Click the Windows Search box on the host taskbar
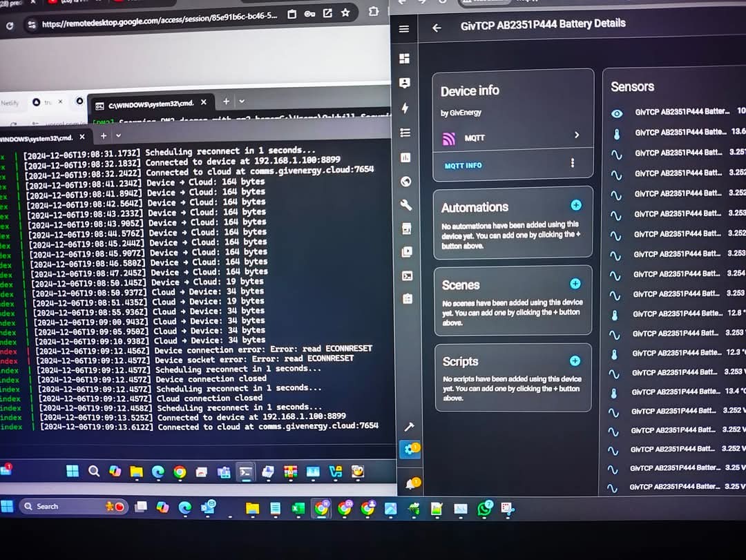The height and width of the screenshot is (560, 746). click(x=73, y=507)
